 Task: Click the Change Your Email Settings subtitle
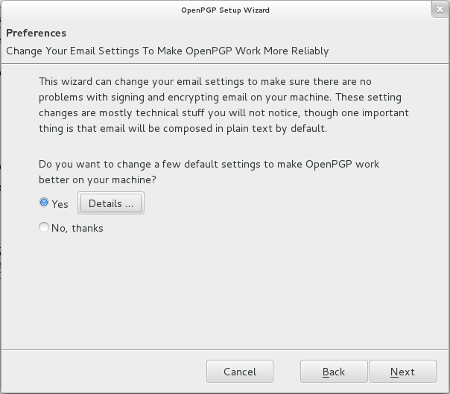click(x=167, y=51)
